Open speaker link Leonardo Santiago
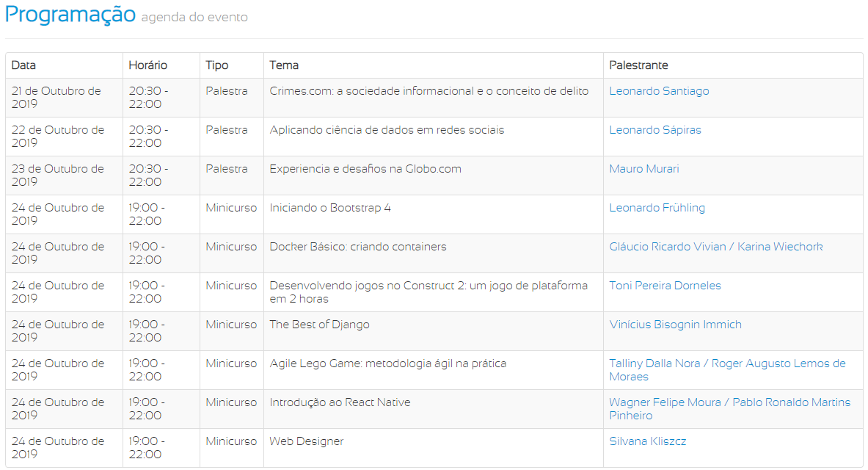Viewport: 868px width, 470px height. click(x=658, y=91)
